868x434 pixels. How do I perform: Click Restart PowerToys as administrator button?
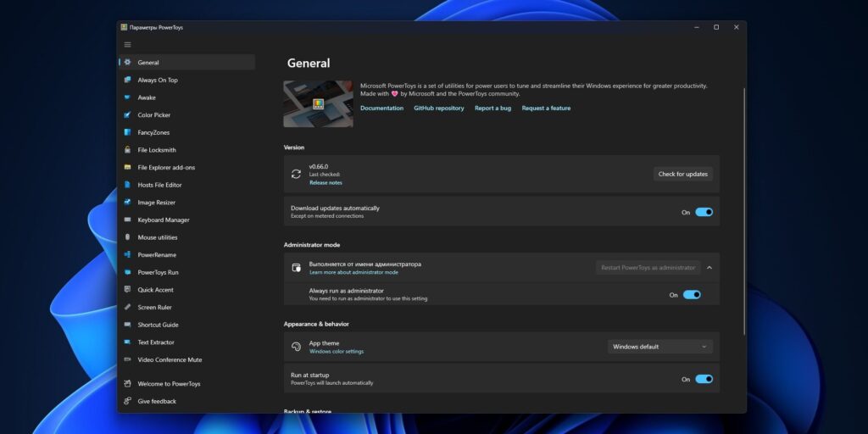click(x=648, y=268)
